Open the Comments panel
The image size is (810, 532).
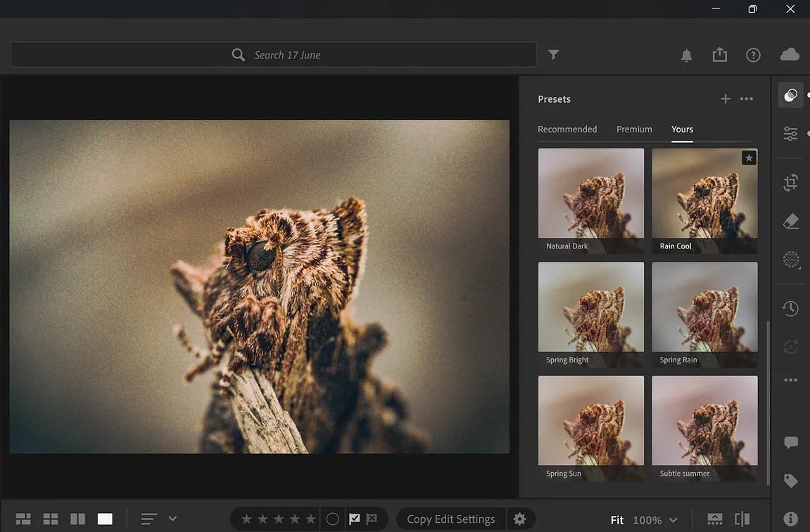[x=790, y=443]
